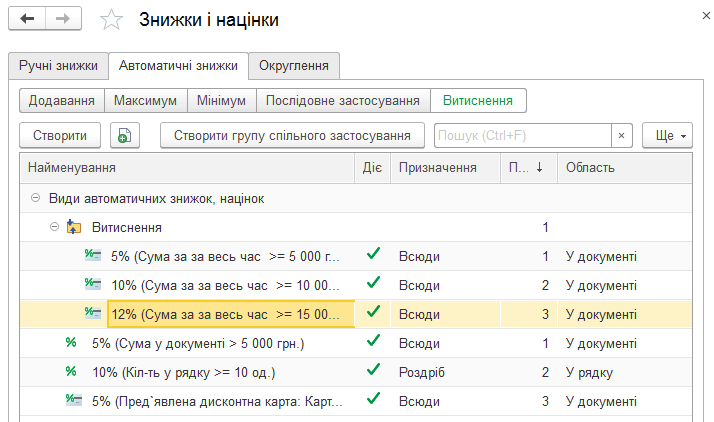Focus the Пошук (Ctrl+F) search field
Image resolution: width=714 pixels, height=422 pixels.
click(x=523, y=136)
